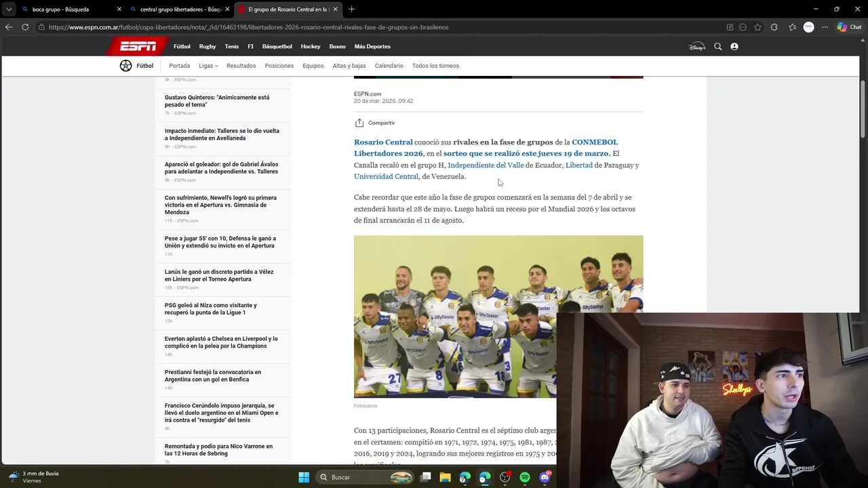Click the address bar circled dots icon
This screenshot has height=488, width=868.
743,27
